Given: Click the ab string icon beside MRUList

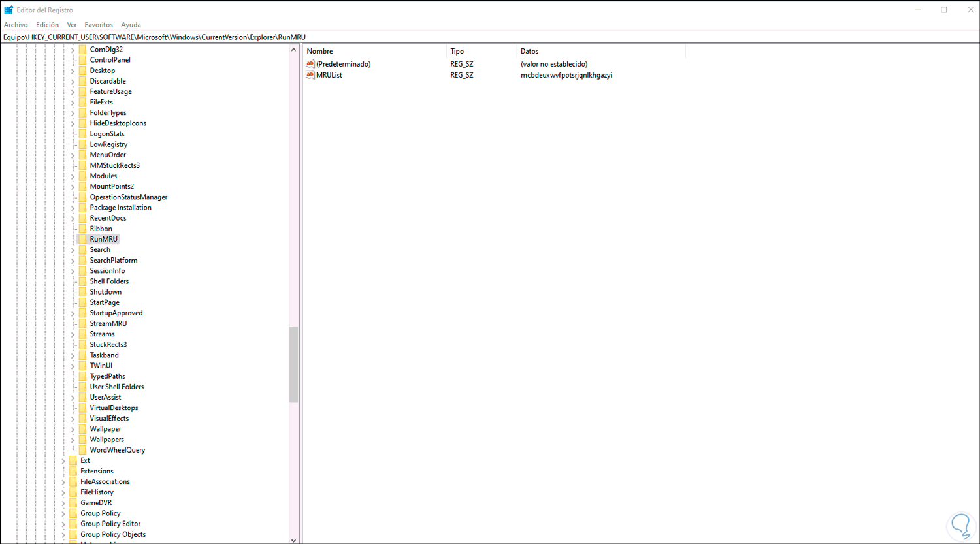Looking at the screenshot, I should pos(310,74).
